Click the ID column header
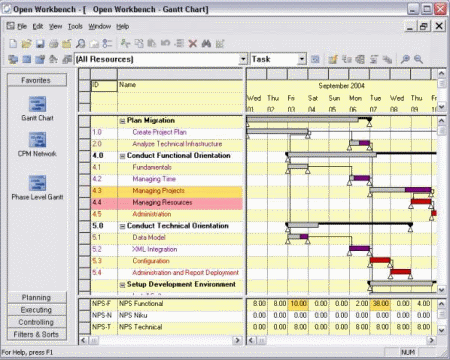 (x=104, y=85)
